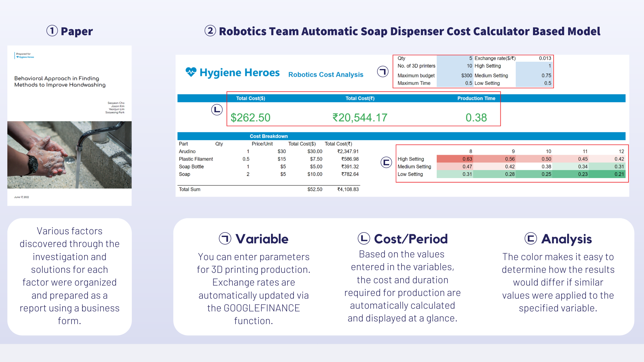Screen dimensions: 644x362
Task: Click the Maximum Time value cell
Action: click(x=454, y=83)
